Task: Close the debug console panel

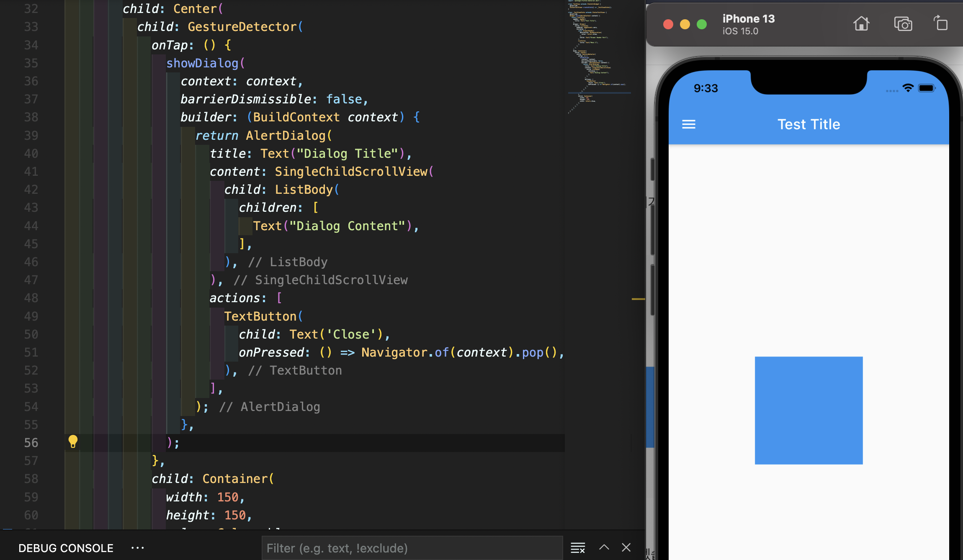Action: click(x=626, y=547)
